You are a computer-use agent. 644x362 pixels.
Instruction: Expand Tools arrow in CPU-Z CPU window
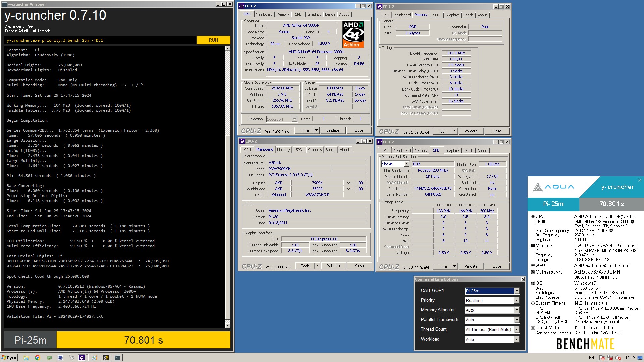(x=316, y=130)
